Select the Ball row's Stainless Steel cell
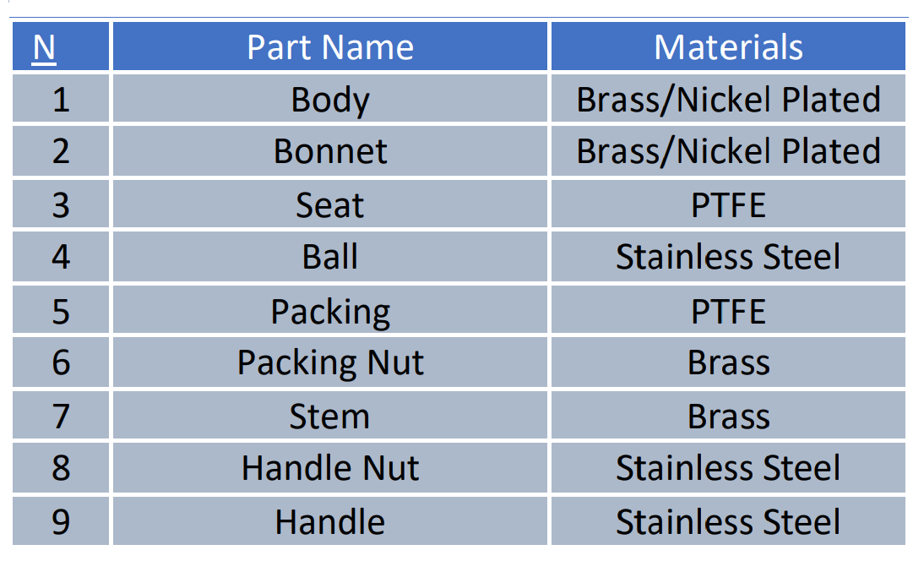The height and width of the screenshot is (561, 924). pos(728,257)
